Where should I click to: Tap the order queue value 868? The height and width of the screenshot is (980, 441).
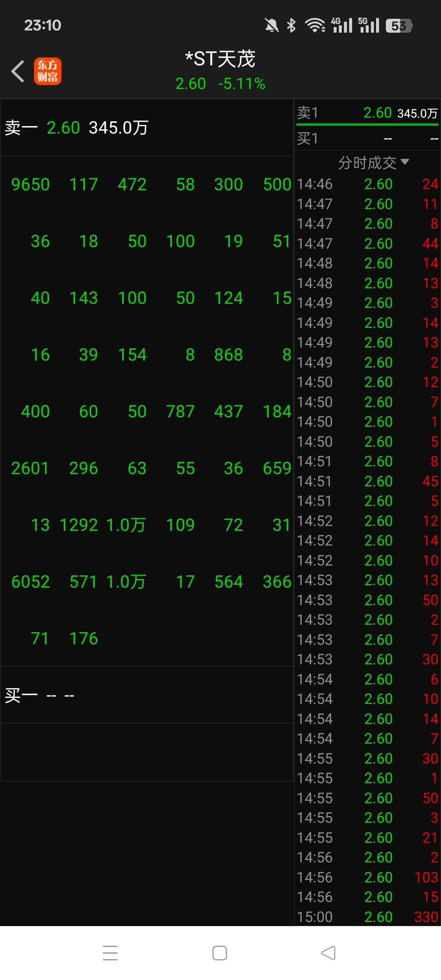point(228,355)
